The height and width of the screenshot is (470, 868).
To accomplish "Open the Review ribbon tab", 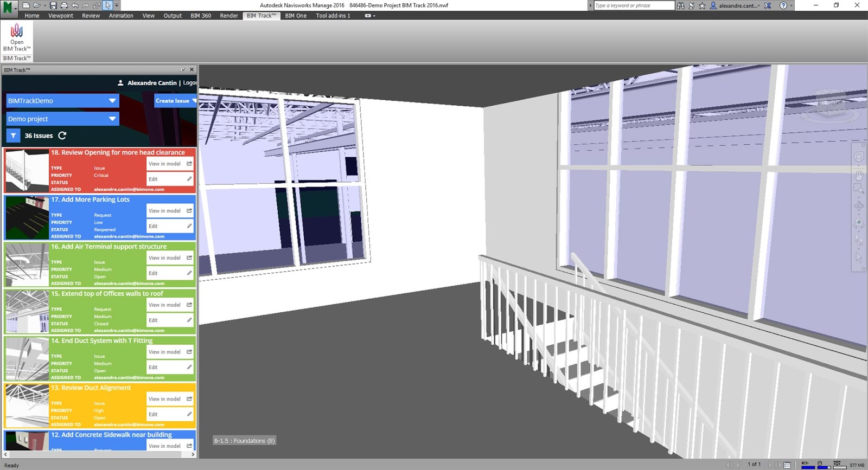I will [91, 16].
